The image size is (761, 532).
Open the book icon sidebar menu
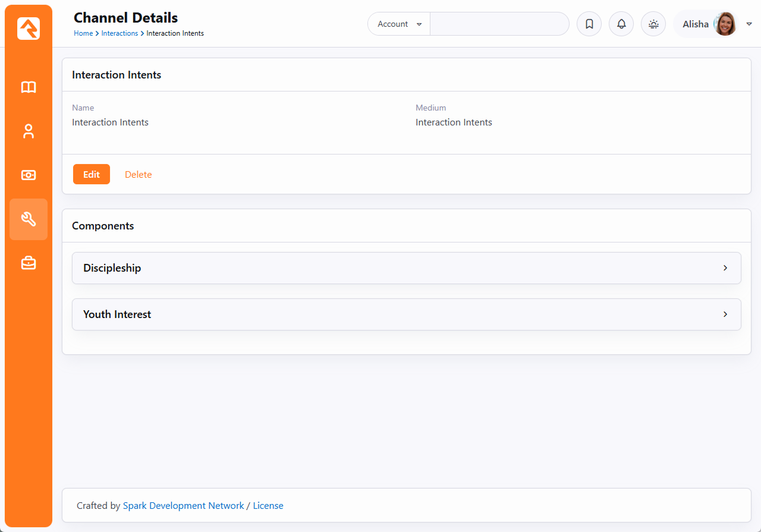coord(29,87)
